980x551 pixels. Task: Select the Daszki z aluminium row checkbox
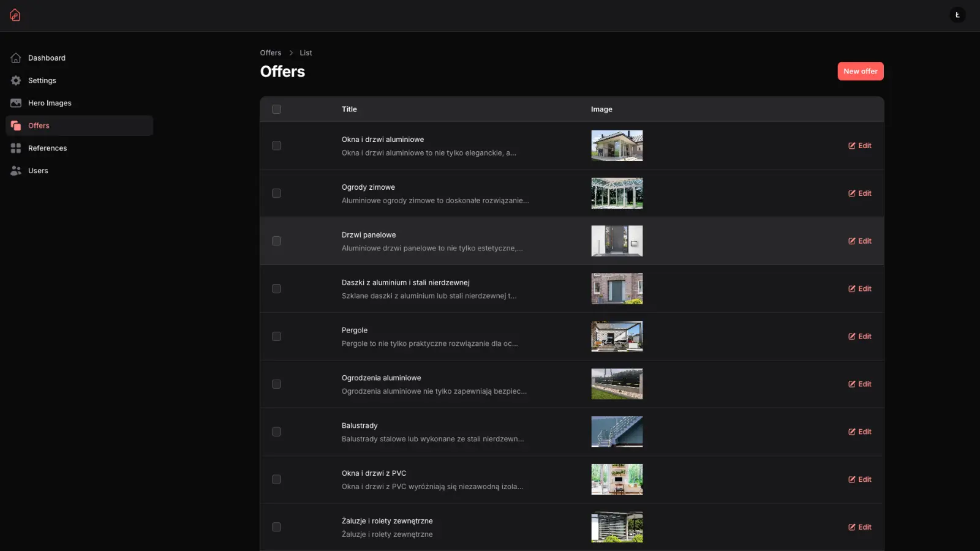[277, 289]
